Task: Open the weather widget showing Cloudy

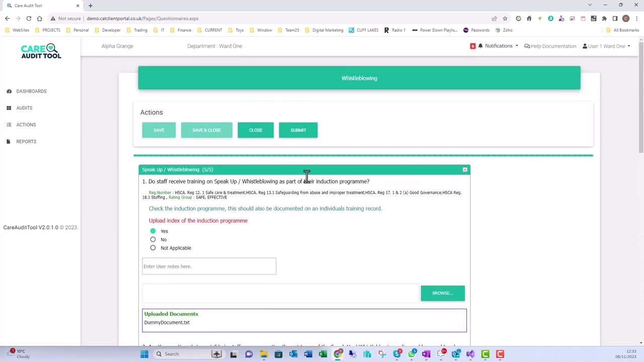Action: pos(18,354)
